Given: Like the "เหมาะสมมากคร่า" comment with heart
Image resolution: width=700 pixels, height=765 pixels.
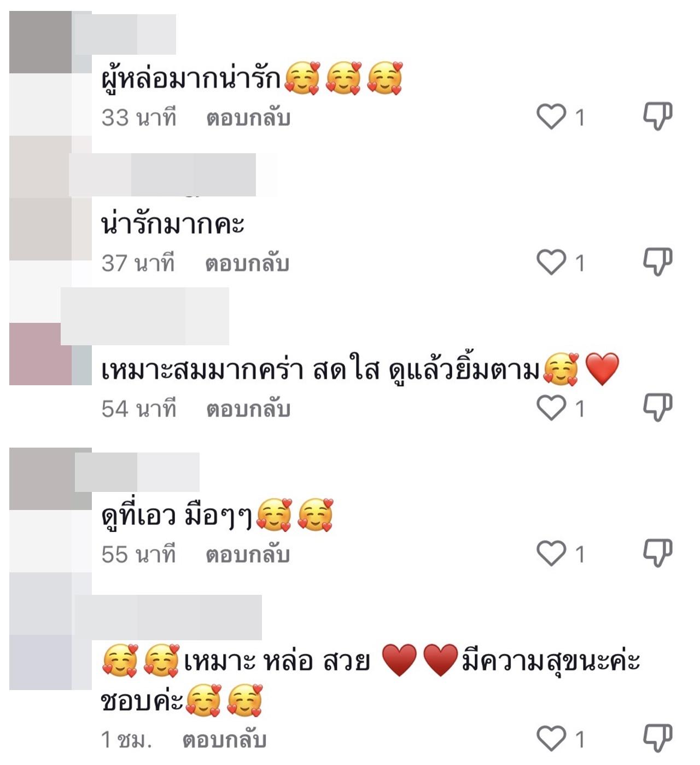Looking at the screenshot, I should (x=551, y=408).
